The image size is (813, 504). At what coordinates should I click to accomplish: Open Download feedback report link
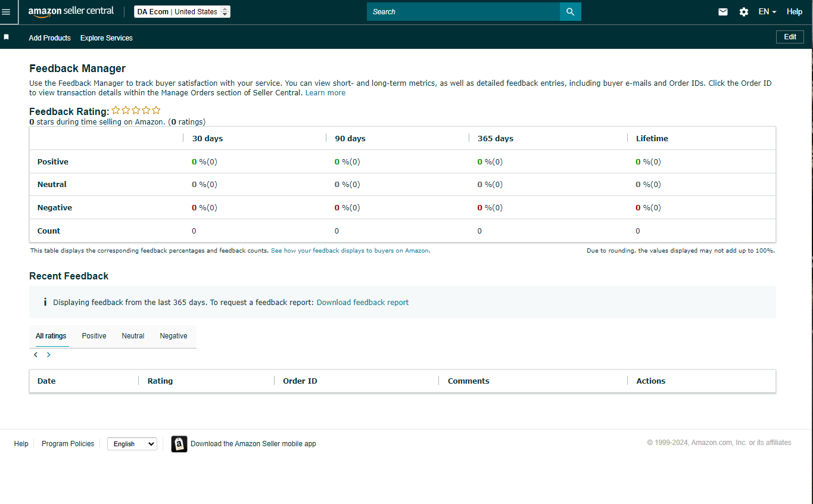(363, 302)
